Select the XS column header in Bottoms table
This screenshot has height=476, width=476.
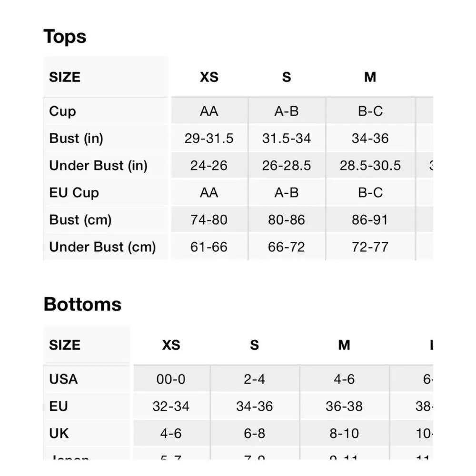tap(171, 345)
